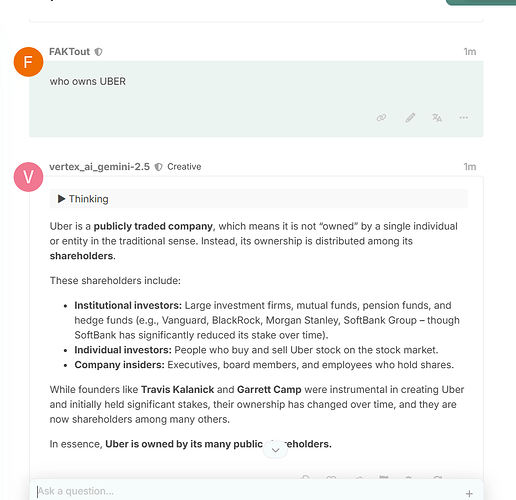Image resolution: width=516 pixels, height=500 pixels.
Task: Click the 1m timestamp on the Gemini reply
Action: click(x=470, y=167)
